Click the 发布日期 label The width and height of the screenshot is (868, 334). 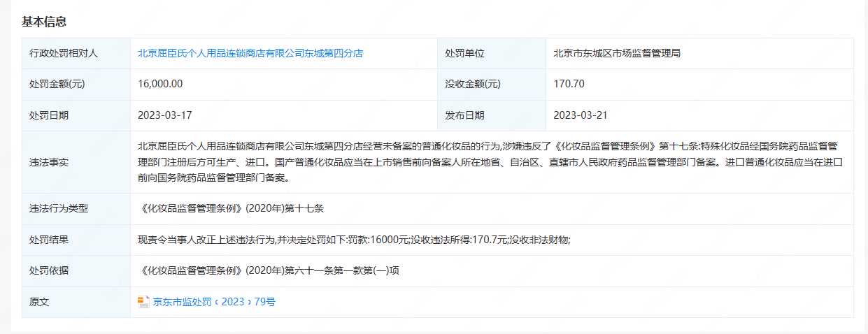click(x=464, y=115)
